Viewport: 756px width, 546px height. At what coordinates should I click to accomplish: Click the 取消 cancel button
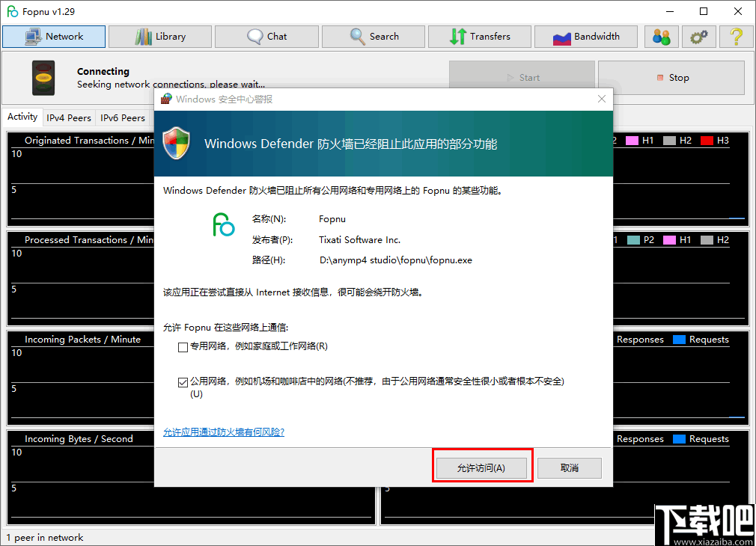click(569, 467)
